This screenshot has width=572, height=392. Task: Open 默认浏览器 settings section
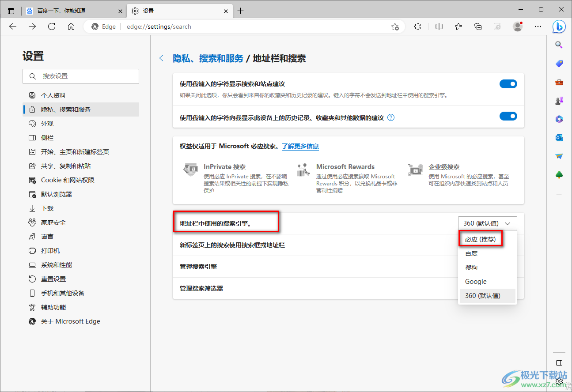pos(81,194)
